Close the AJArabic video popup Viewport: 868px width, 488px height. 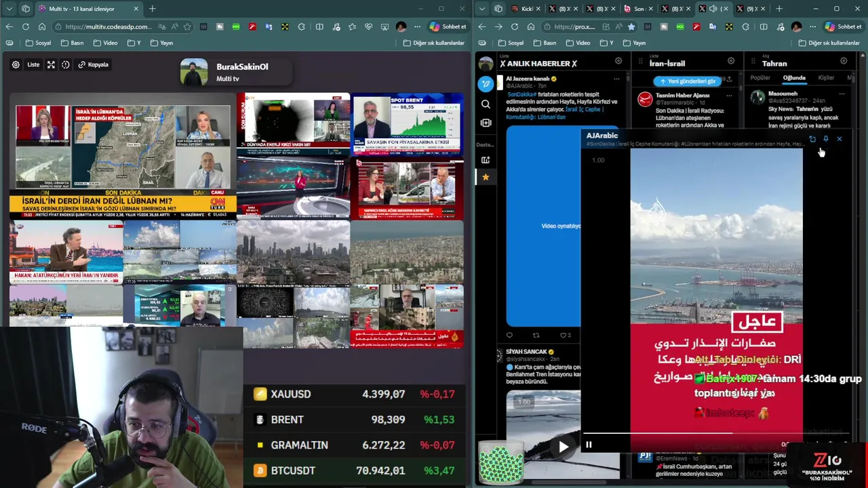[x=840, y=139]
